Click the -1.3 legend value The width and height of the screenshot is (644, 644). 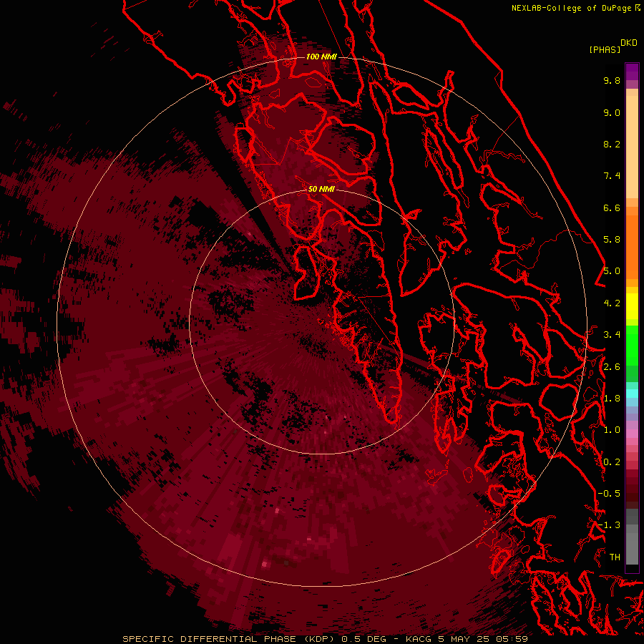609,525
